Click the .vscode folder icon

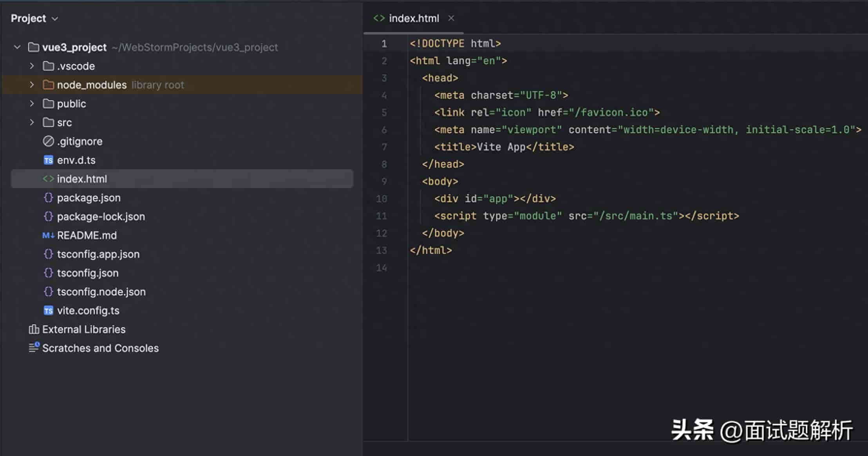pyautogui.click(x=49, y=66)
